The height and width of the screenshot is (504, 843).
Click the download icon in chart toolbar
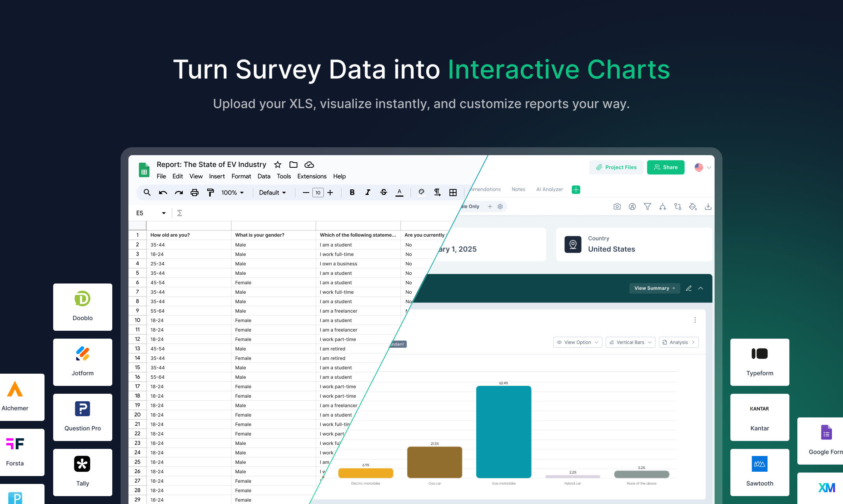pyautogui.click(x=708, y=207)
